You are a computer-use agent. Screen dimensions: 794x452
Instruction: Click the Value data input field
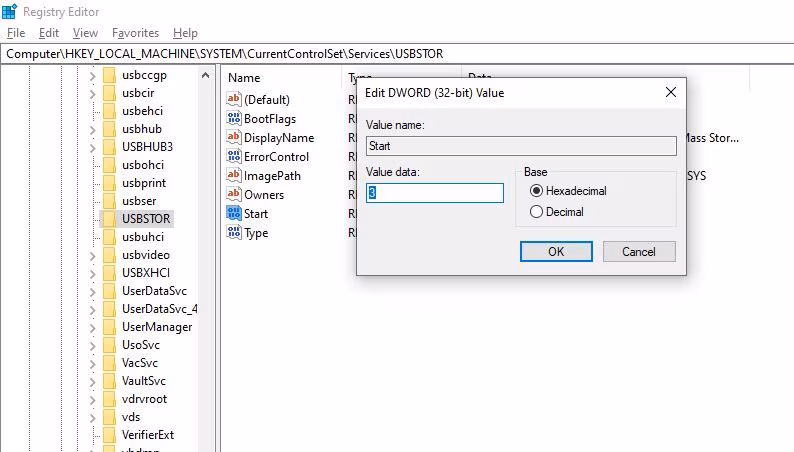tap(435, 193)
